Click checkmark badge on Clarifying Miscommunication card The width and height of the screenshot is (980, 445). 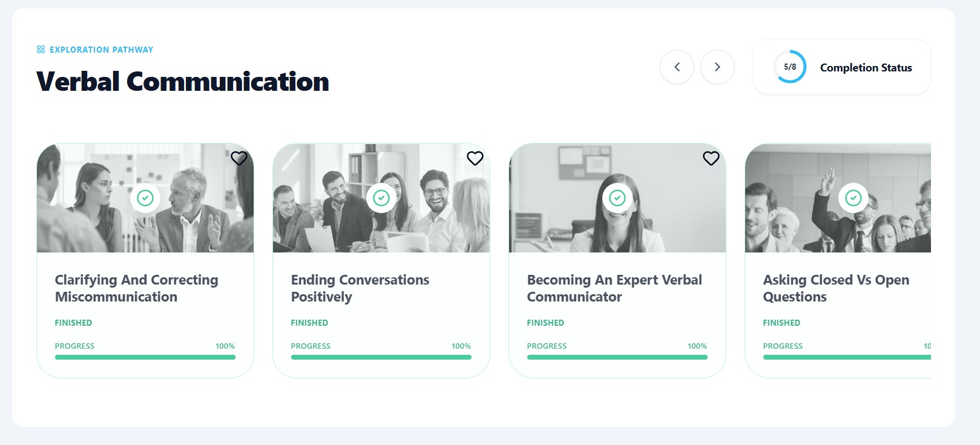point(145,198)
